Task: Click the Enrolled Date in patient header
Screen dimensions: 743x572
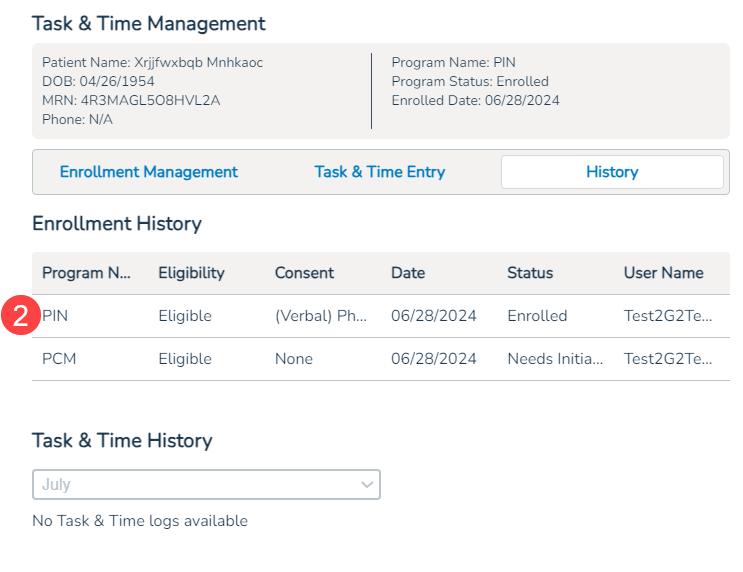Action: coord(475,100)
